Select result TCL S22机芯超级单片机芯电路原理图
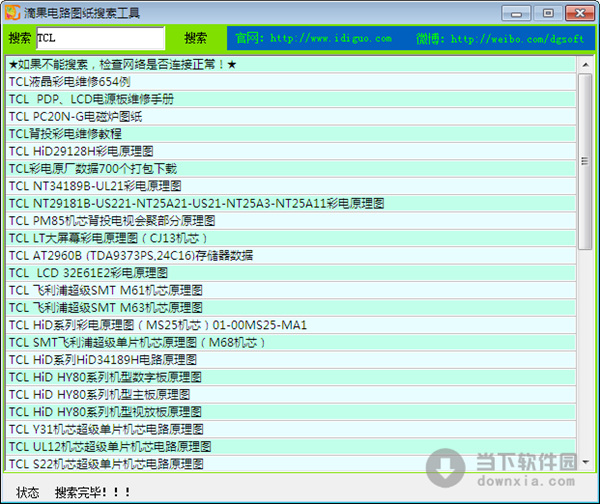600x504 pixels. click(291, 463)
